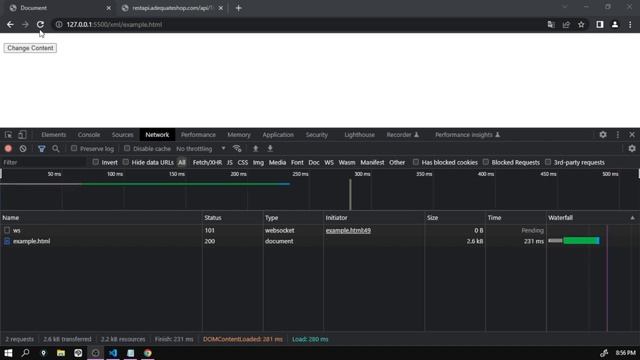Viewport: 640px width, 360px height.
Task: Enable the Disable cache checkbox
Action: pos(127,149)
